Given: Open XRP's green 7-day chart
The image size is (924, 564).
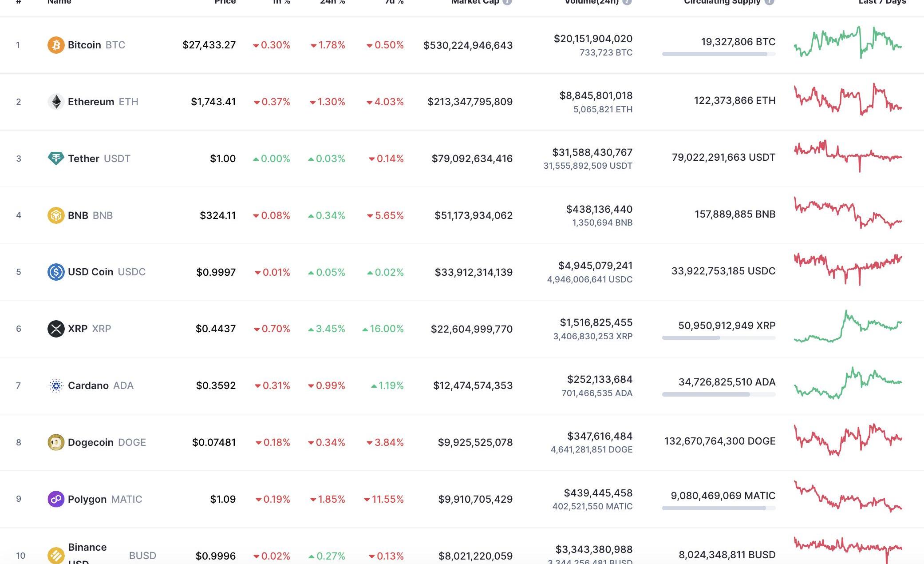Looking at the screenshot, I should click(848, 327).
